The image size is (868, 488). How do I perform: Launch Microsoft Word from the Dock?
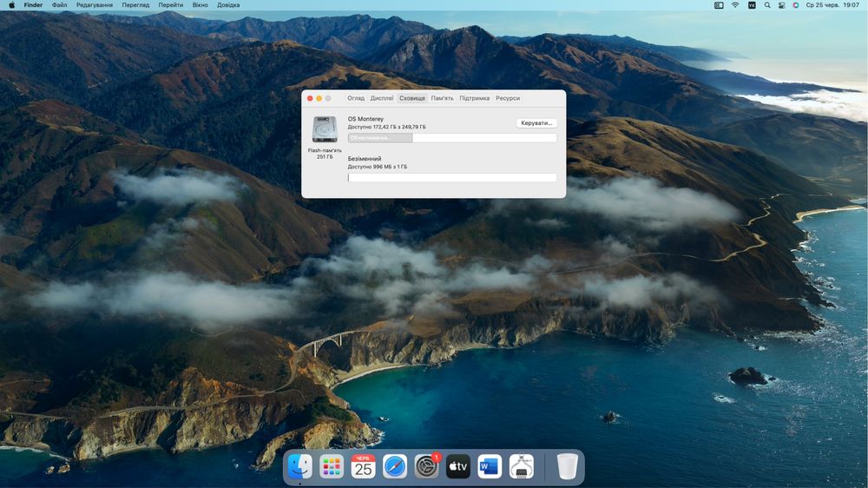tap(490, 467)
